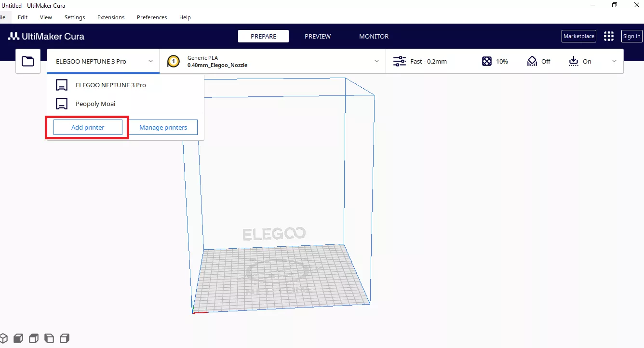The image size is (644, 348).
Task: Switch to the PREVIEW tab
Action: tap(317, 36)
